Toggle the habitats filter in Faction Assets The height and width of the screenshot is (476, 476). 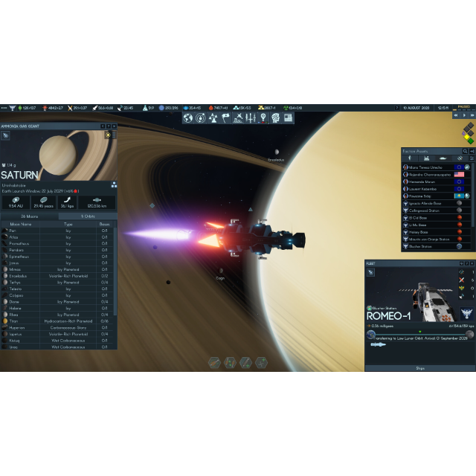pyautogui.click(x=426, y=158)
